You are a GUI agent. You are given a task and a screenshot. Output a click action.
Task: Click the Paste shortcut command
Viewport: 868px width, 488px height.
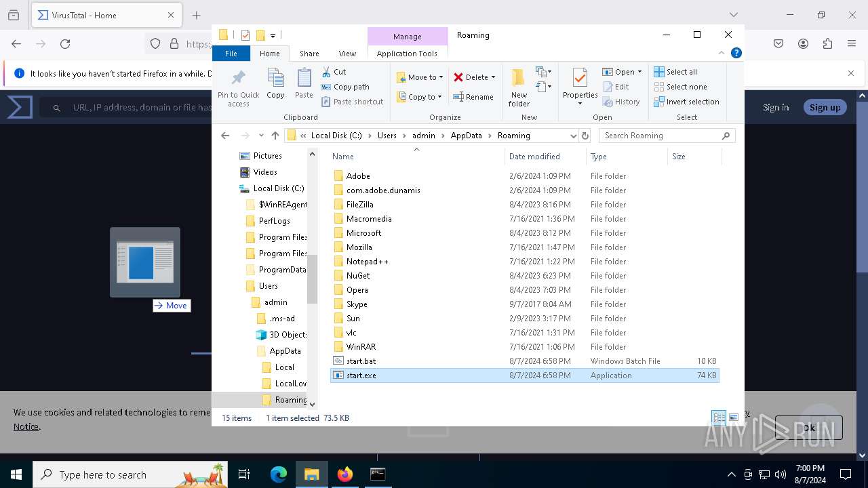[x=352, y=102]
